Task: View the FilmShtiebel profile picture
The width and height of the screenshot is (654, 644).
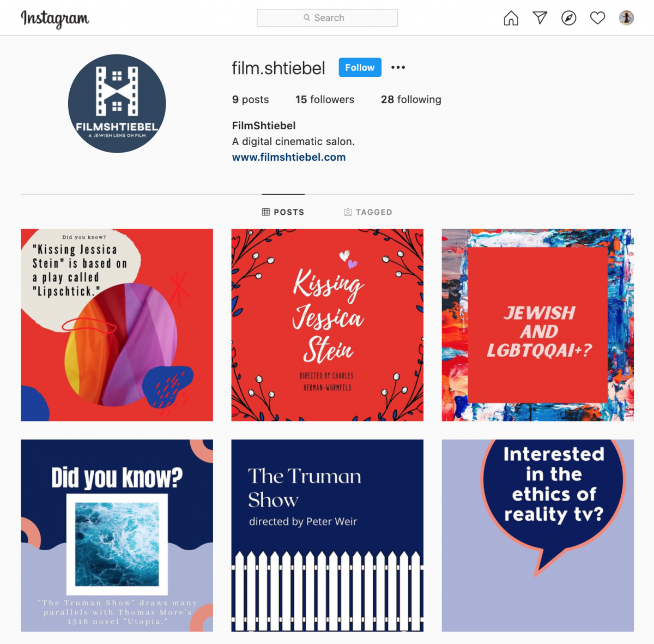Action: click(117, 103)
